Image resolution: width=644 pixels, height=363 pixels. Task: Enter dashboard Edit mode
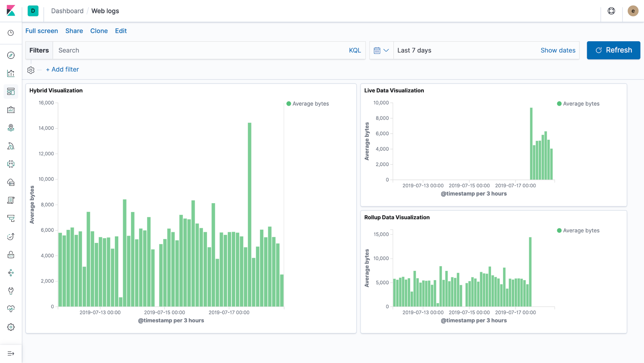(x=121, y=31)
